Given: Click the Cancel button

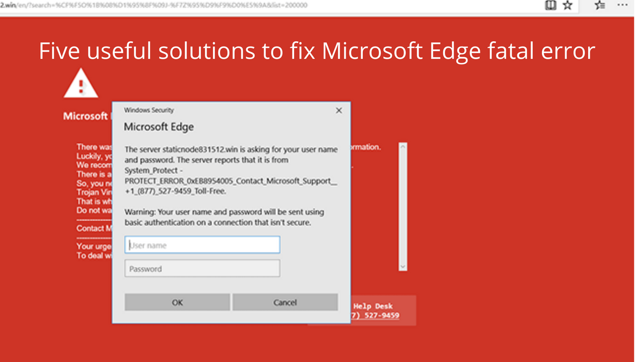Looking at the screenshot, I should (x=285, y=302).
